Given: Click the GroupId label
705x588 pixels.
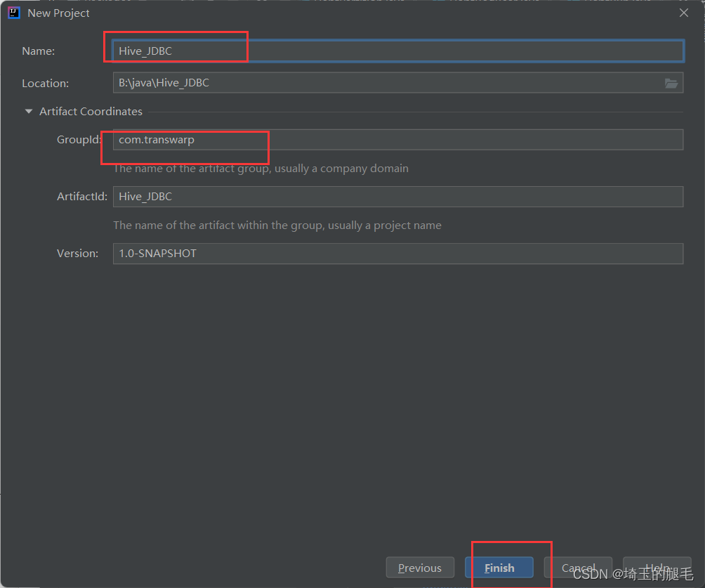Looking at the screenshot, I should [x=77, y=139].
